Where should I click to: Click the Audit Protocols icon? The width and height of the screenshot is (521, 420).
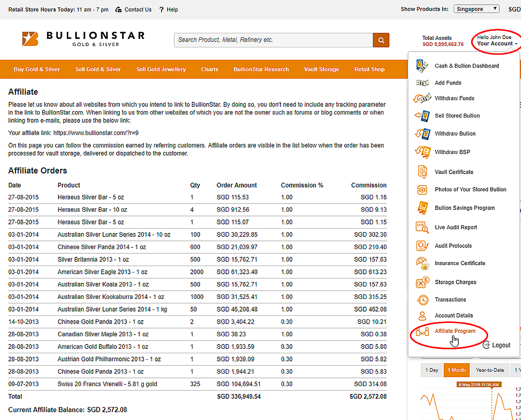422,246
